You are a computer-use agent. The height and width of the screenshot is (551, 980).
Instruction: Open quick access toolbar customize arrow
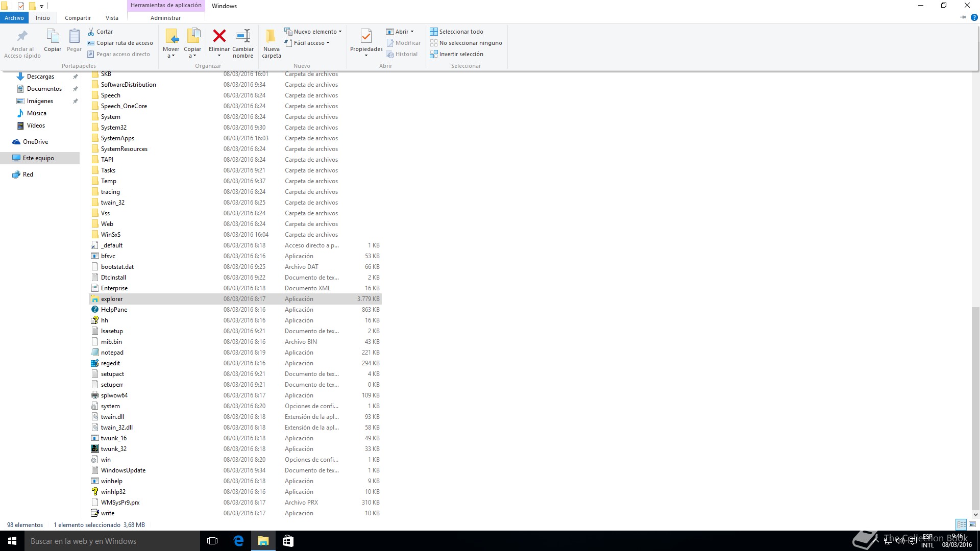(x=41, y=7)
